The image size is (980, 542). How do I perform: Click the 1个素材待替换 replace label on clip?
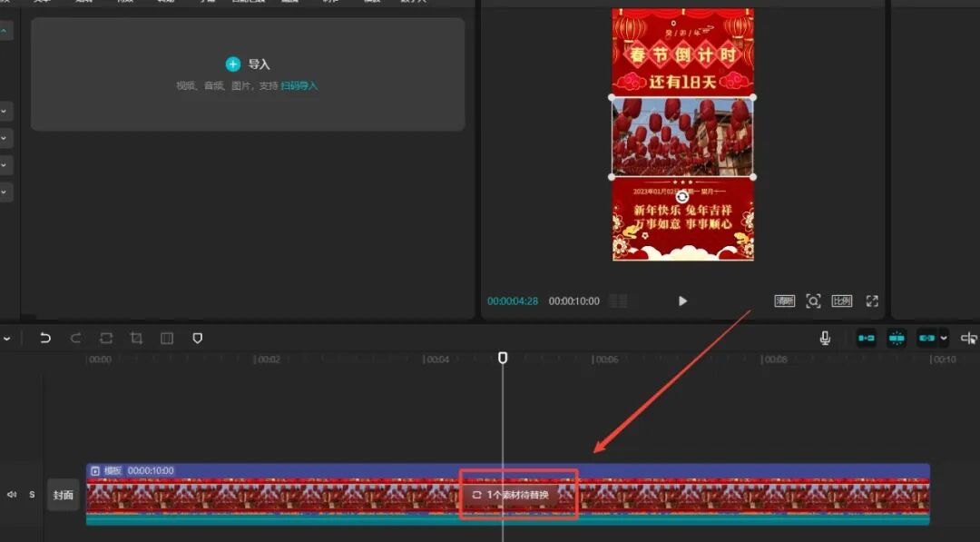coord(517,495)
